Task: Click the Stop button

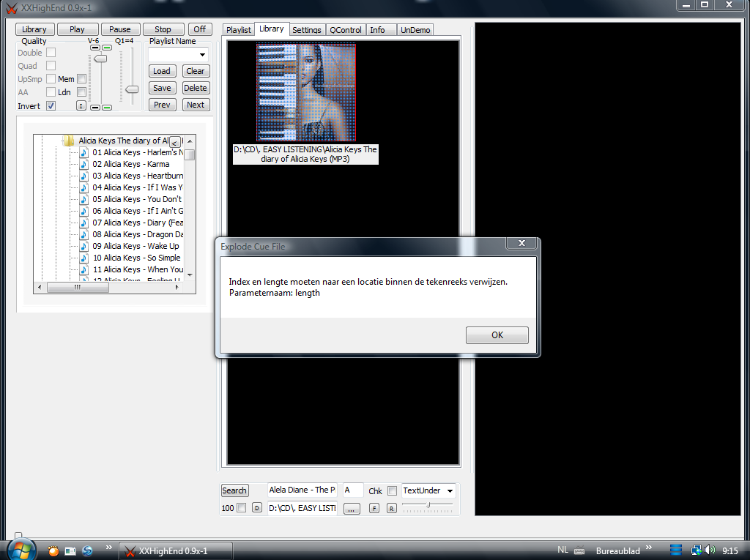Action: [163, 29]
